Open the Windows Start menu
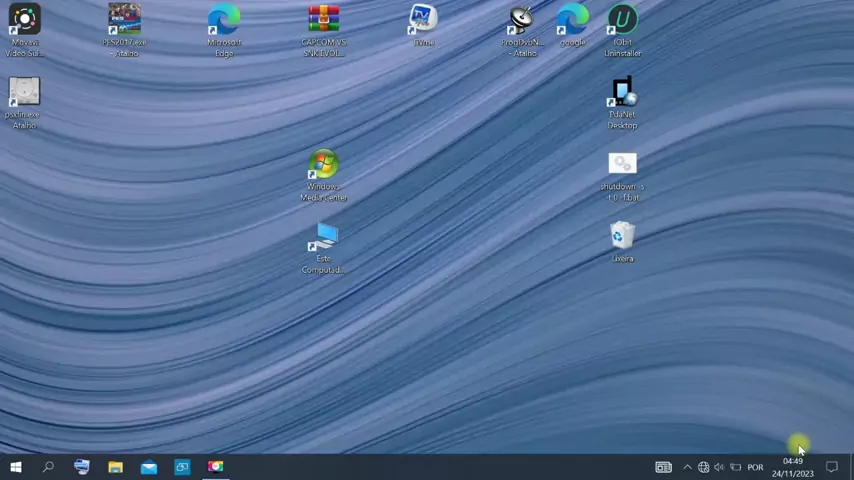Screen dimensions: 854x480 click(x=15, y=467)
